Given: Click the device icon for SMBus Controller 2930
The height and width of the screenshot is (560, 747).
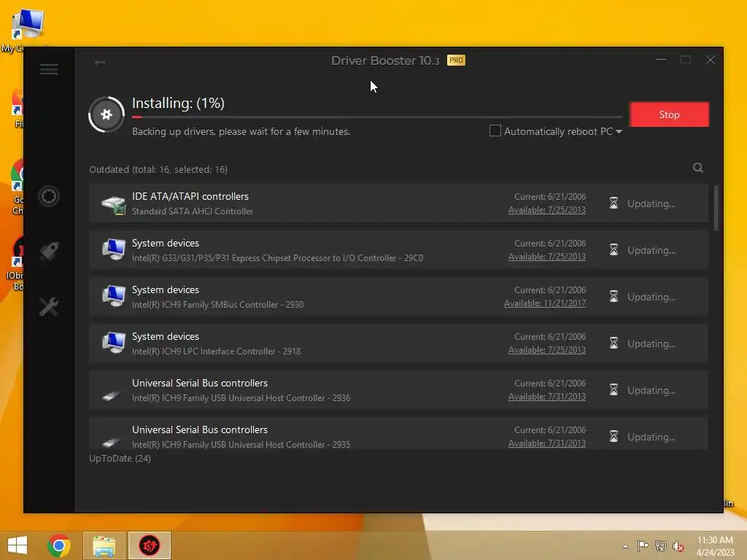Looking at the screenshot, I should 113,296.
